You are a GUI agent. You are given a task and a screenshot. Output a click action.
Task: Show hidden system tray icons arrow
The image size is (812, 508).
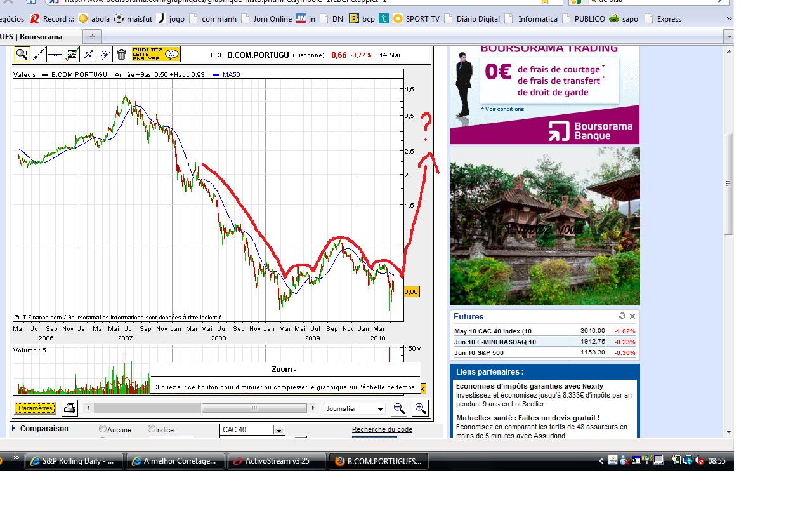(601, 461)
